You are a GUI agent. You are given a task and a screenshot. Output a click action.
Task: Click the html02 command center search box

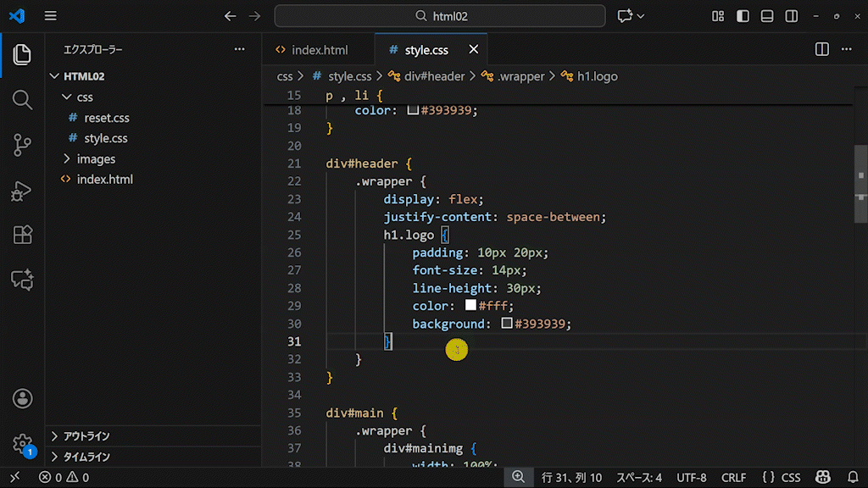coord(440,16)
